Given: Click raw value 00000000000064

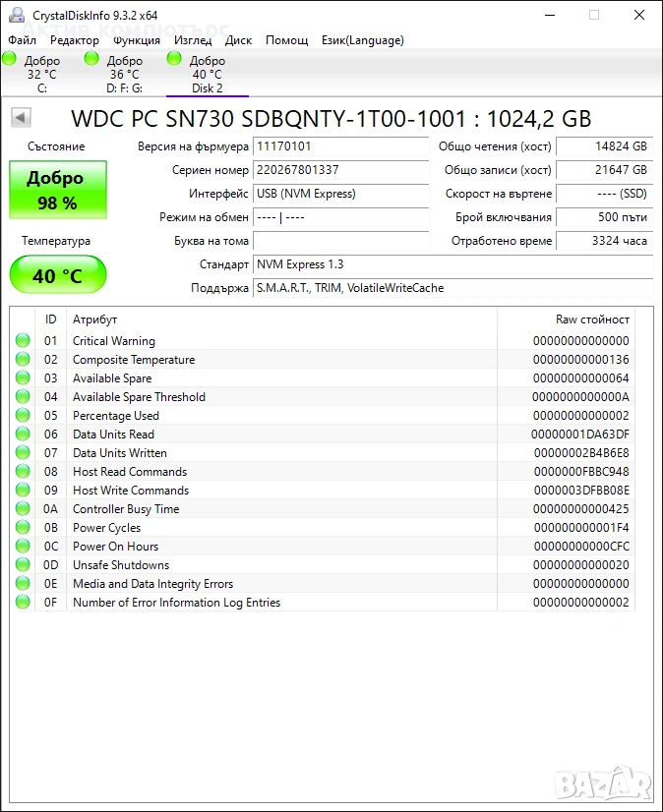Looking at the screenshot, I should 580,378.
